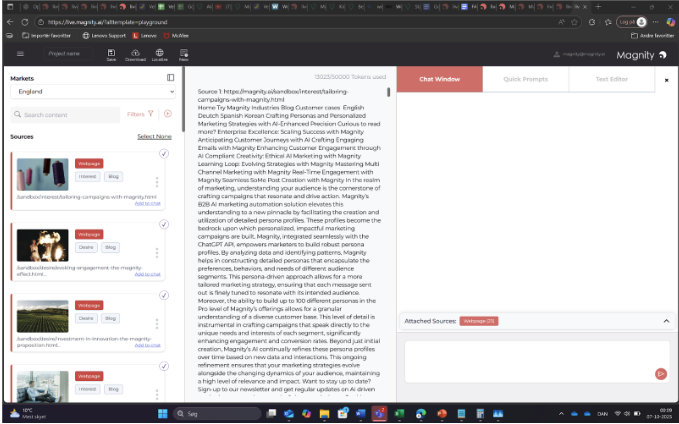The height and width of the screenshot is (424, 679).
Task: Click the Select None link
Action: 154,136
